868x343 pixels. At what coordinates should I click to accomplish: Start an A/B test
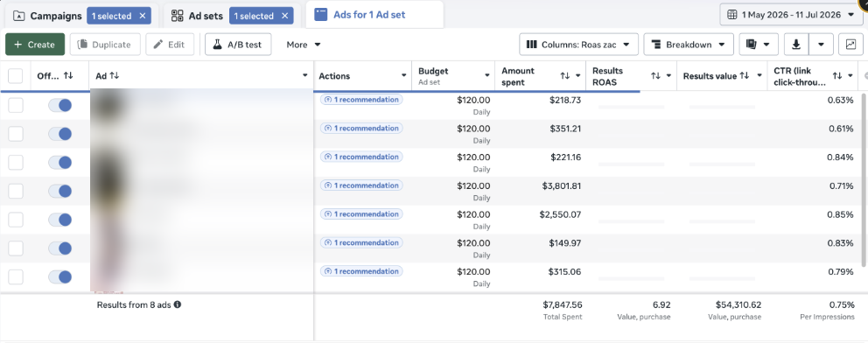tap(238, 45)
